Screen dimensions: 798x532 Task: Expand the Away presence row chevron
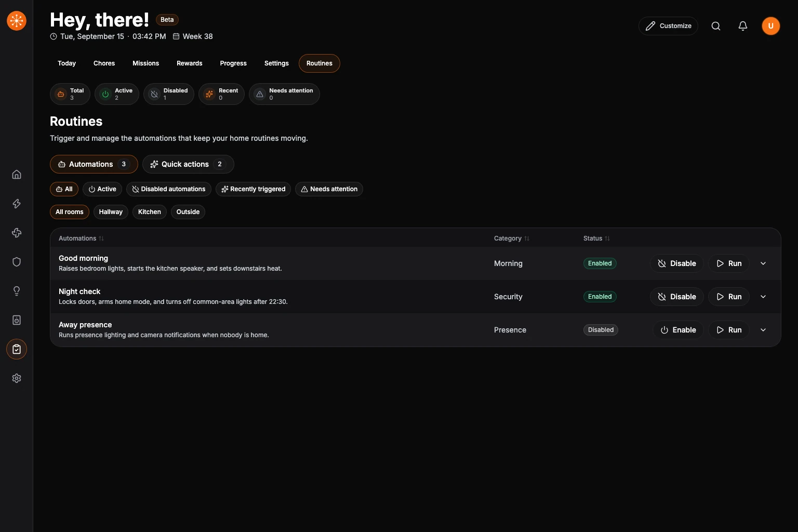point(763,330)
